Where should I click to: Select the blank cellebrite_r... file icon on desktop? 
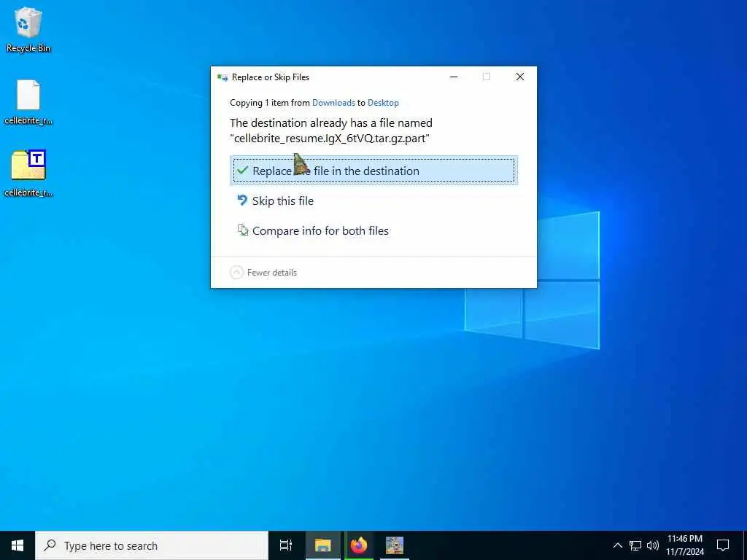point(28,102)
